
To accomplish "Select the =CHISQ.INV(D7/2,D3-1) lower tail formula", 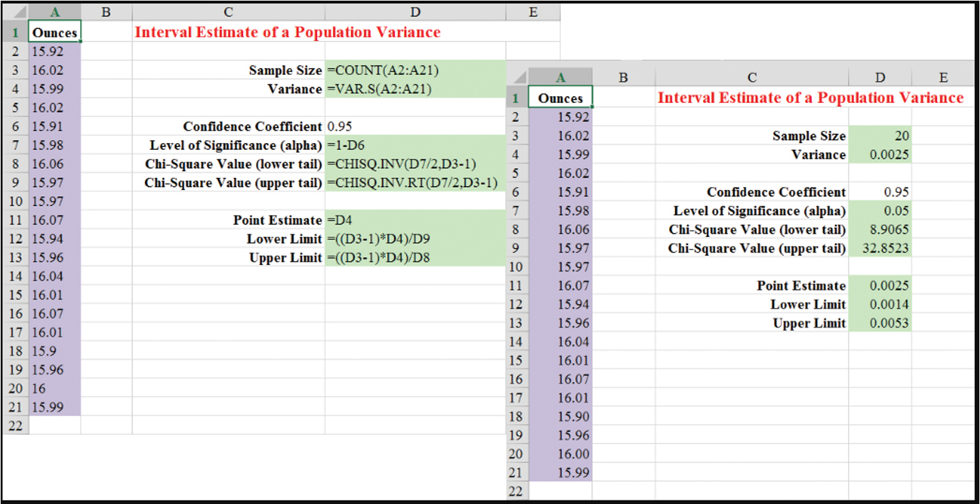I will [x=402, y=164].
